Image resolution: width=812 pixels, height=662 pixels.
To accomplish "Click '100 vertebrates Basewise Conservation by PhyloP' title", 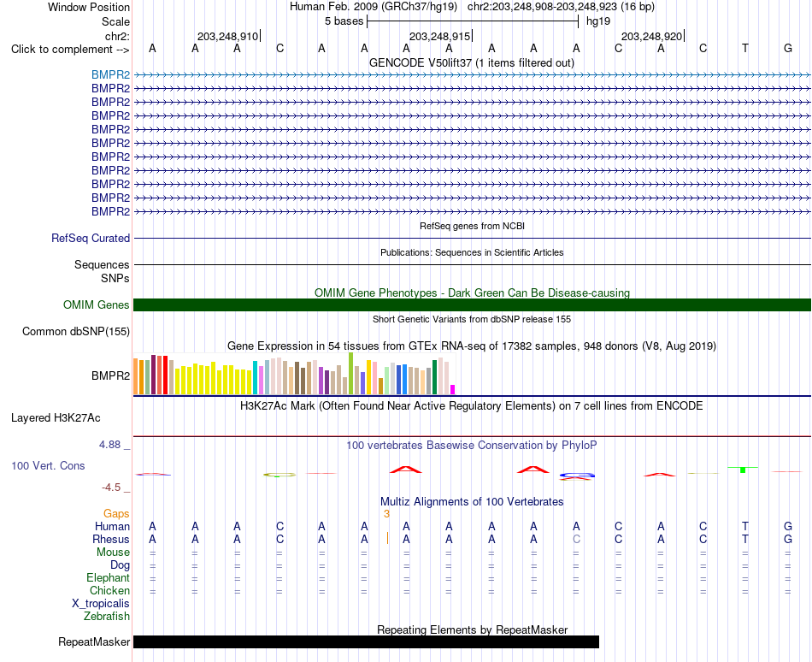I will point(472,445).
